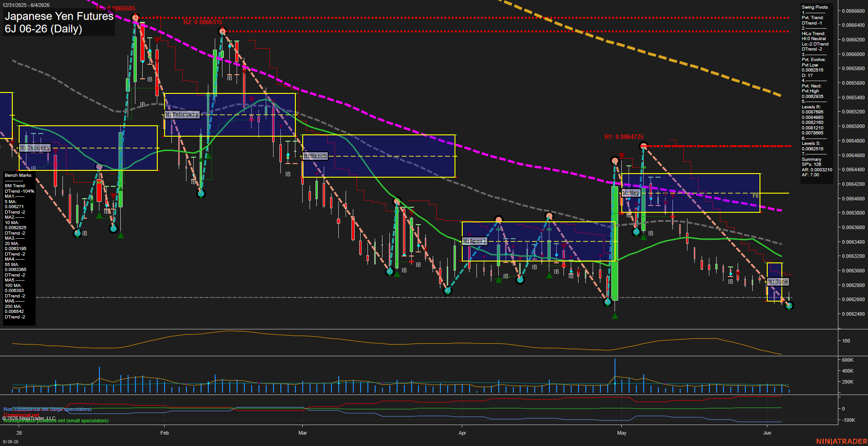Screen dimensions: 868x446
Task: Select the R2: 0.0066315 resistance label
Action: click(203, 22)
